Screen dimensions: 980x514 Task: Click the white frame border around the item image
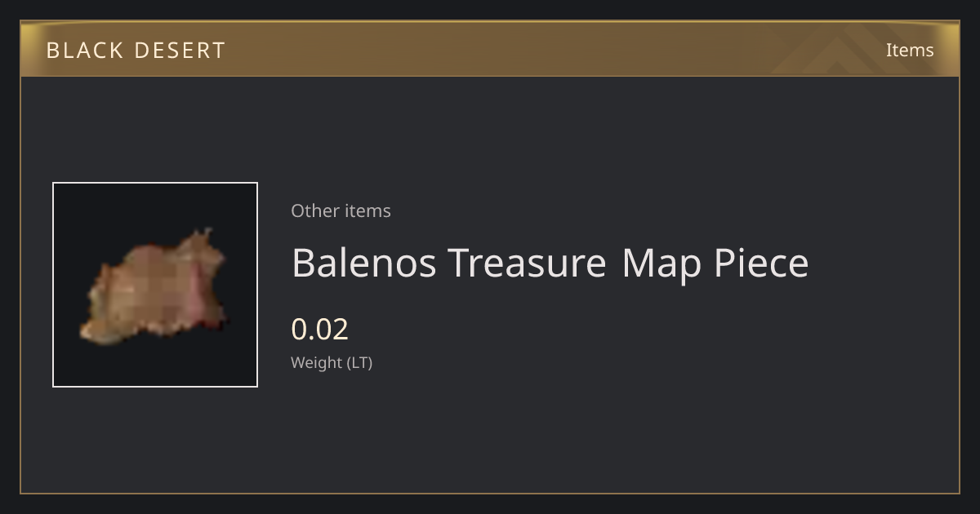pyautogui.click(x=155, y=183)
